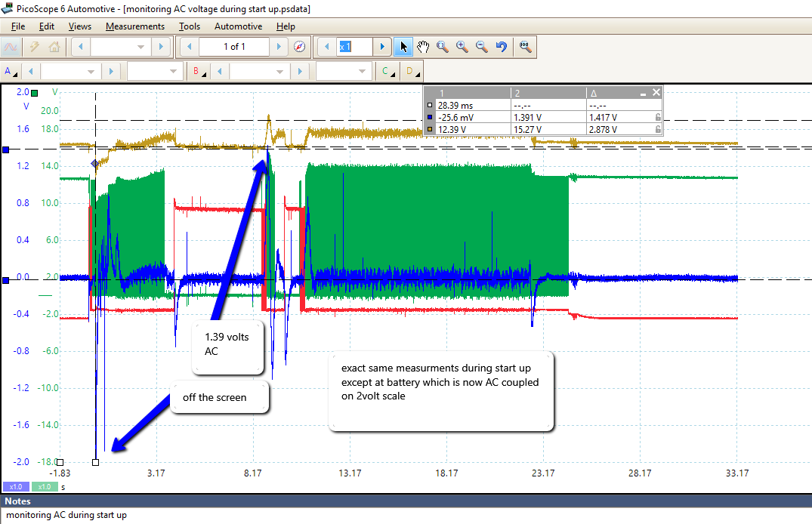Go to the next waveform buffer
The width and height of the screenshot is (812, 524).
click(280, 47)
